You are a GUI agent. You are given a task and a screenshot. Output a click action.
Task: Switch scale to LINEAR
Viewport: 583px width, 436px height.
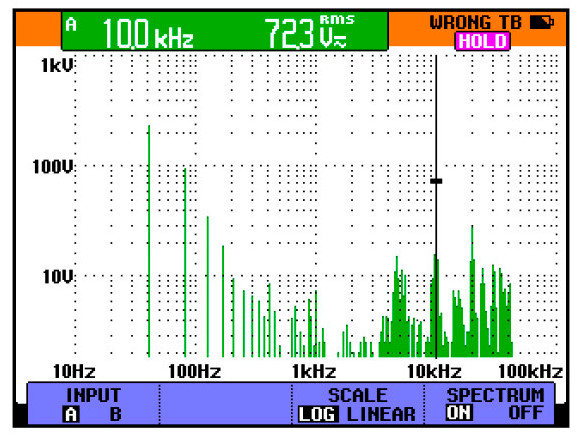[x=381, y=414]
